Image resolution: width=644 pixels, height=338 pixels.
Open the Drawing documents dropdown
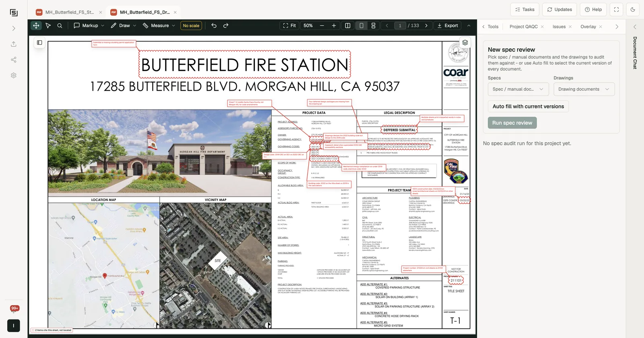click(584, 89)
